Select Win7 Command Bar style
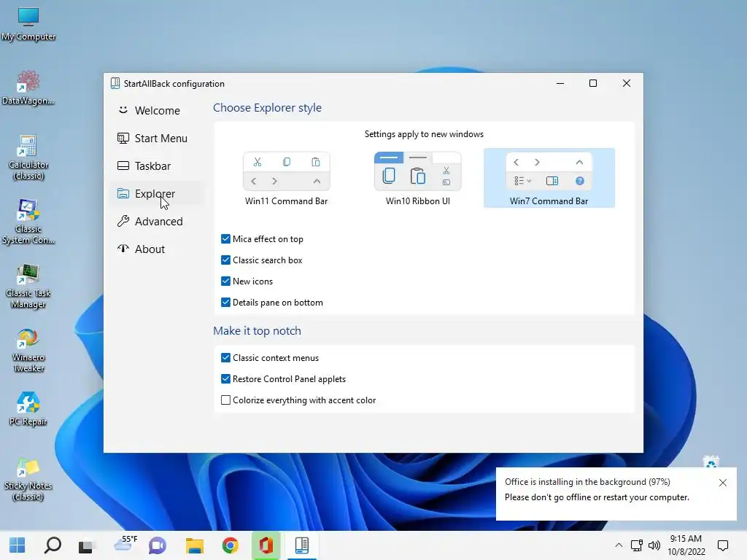 coord(549,178)
